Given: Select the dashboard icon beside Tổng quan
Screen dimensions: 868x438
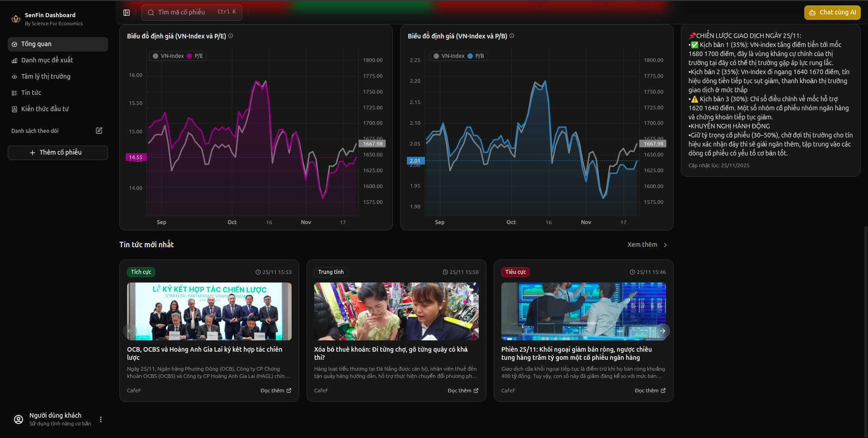Looking at the screenshot, I should [x=14, y=44].
